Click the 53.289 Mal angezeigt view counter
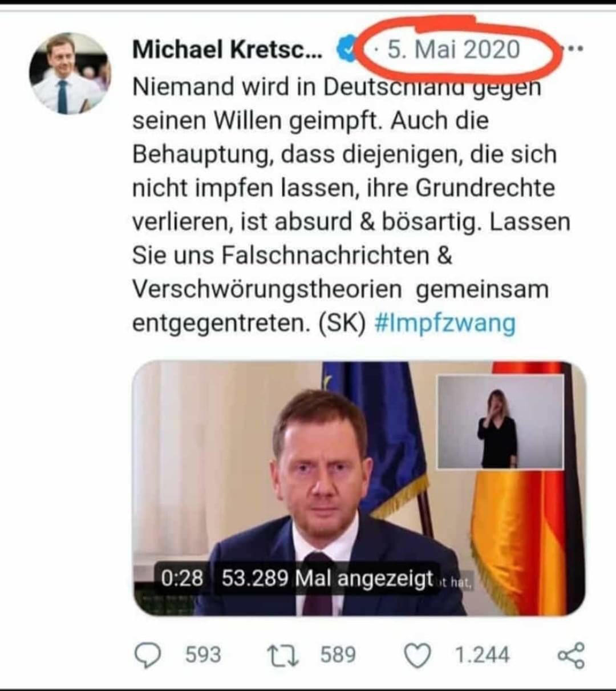Viewport: 616px width, 691px height. click(327, 579)
